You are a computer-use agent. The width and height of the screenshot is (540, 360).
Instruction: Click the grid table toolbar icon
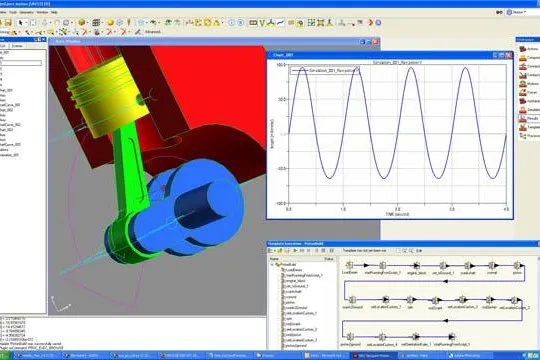point(96,23)
